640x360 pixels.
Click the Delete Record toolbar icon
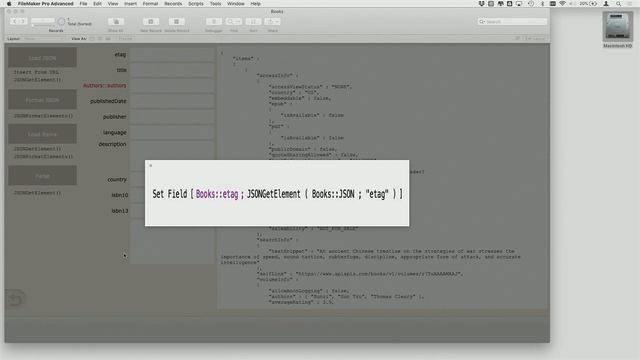tap(176, 22)
